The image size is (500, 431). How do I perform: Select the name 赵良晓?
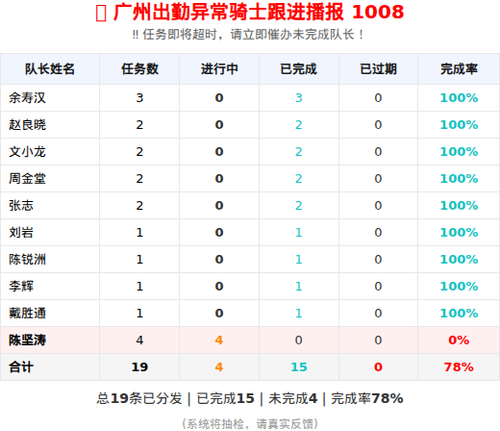point(27,125)
